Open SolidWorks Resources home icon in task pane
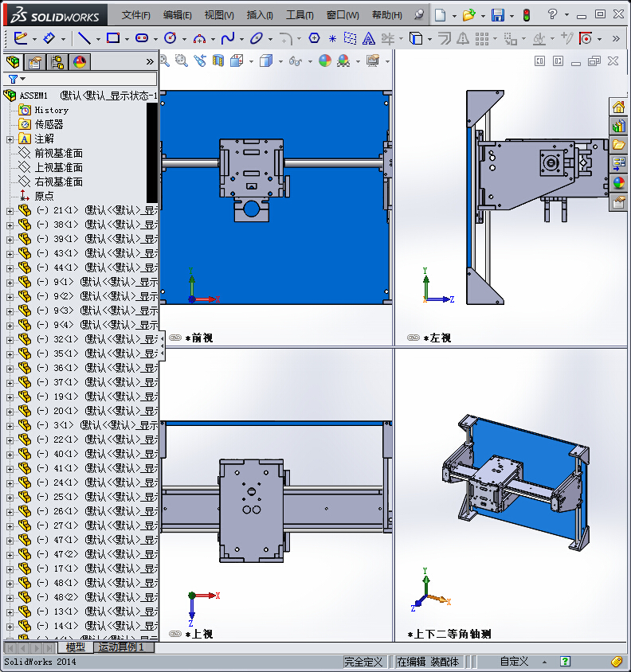Viewport: 631px width, 672px height. (x=618, y=107)
